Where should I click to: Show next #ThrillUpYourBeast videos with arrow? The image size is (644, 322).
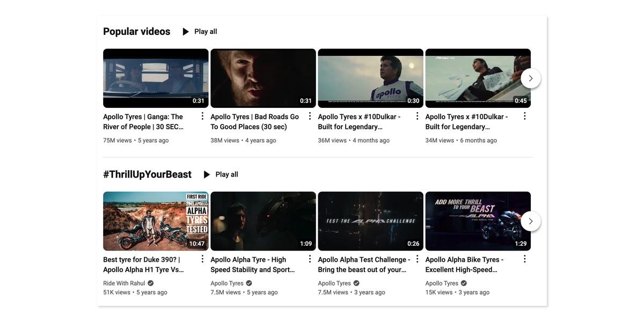(531, 221)
